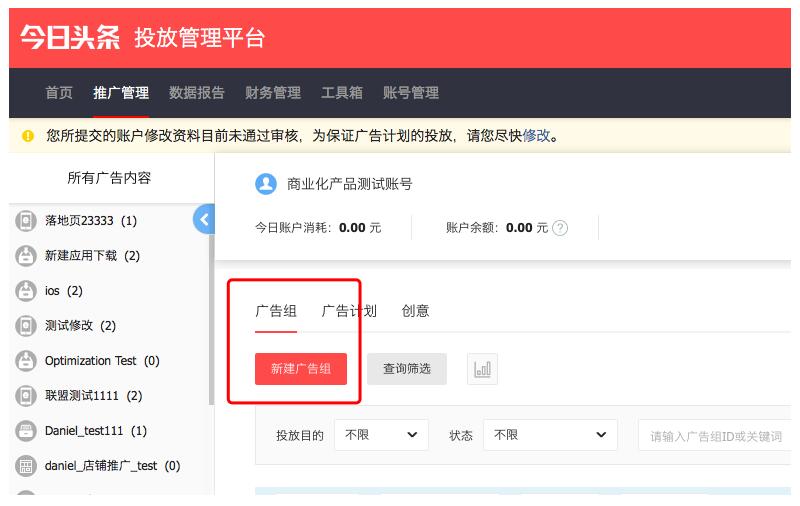The width and height of the screenshot is (800, 506).
Task: Focus the 广告组ID或关键词 search field
Action: click(714, 436)
